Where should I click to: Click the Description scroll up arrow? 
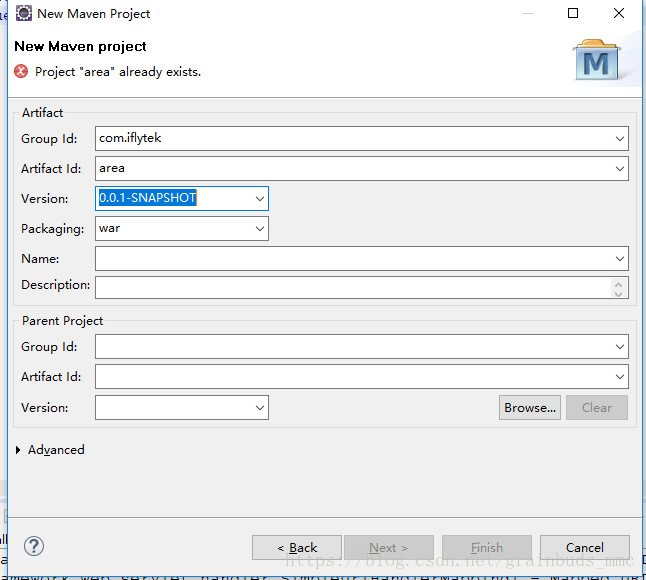(618, 283)
